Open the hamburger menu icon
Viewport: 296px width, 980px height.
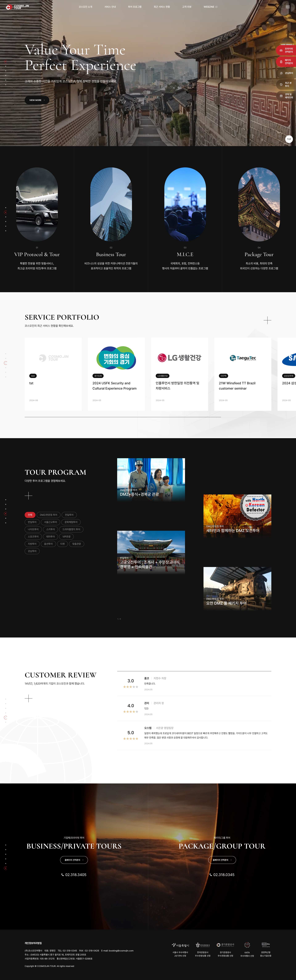click(288, 7)
